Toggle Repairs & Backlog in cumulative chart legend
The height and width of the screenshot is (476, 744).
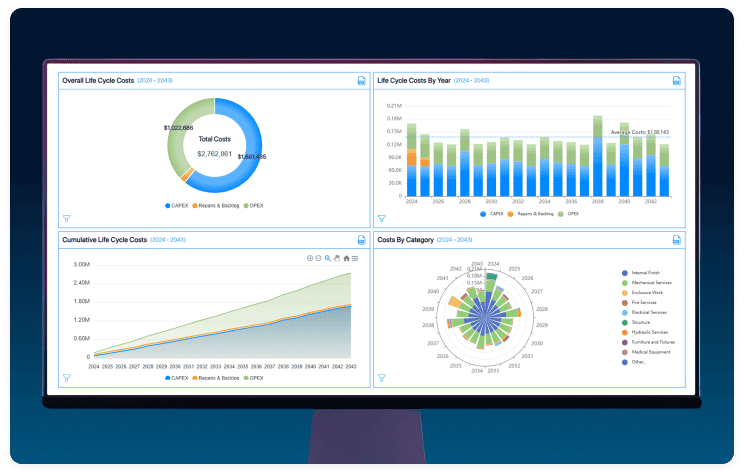(x=211, y=378)
